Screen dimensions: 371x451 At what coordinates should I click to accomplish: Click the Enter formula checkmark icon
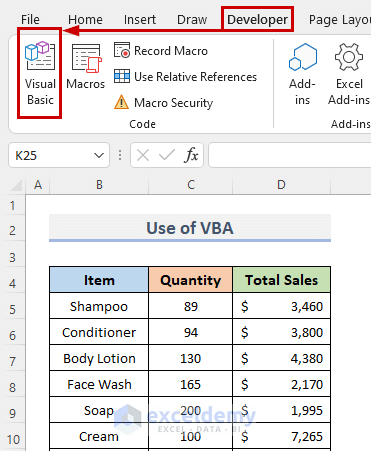(x=167, y=155)
